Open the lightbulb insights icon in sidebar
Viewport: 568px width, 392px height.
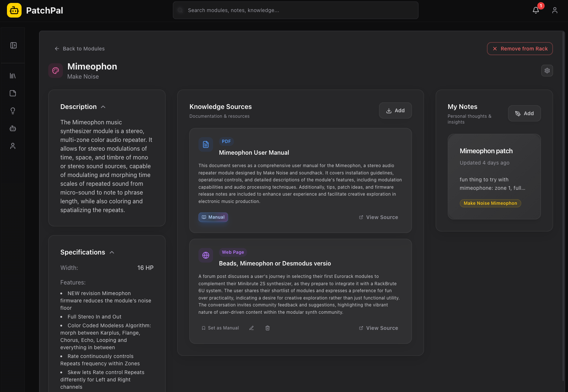12,111
